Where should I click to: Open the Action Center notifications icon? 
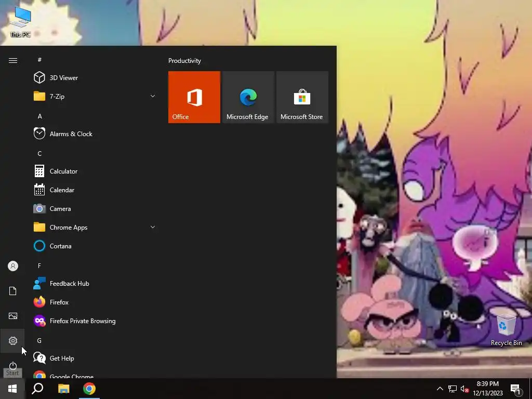pos(516,389)
